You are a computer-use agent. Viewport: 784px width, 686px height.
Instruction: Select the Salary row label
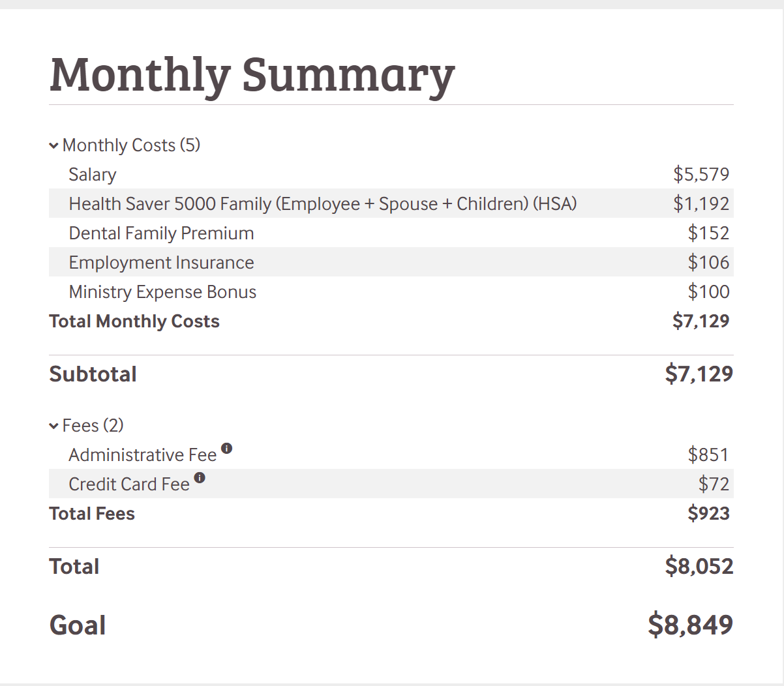pyautogui.click(x=93, y=175)
